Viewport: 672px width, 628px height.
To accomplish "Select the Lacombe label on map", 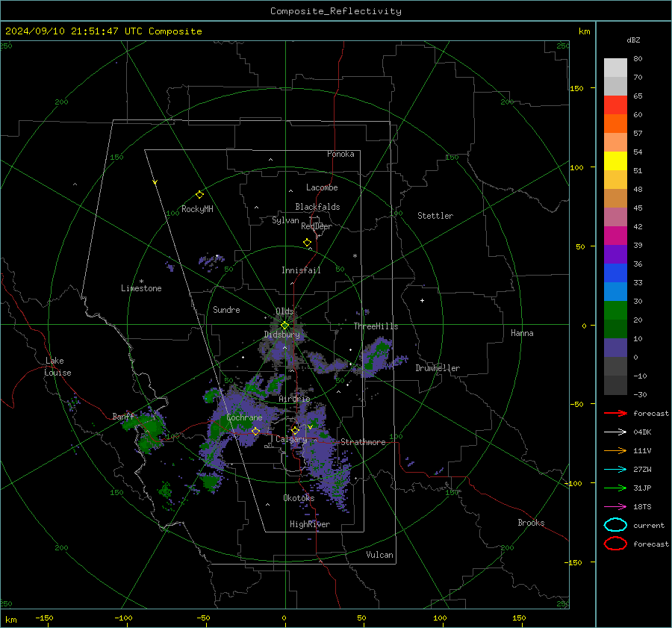I will click(x=322, y=187).
